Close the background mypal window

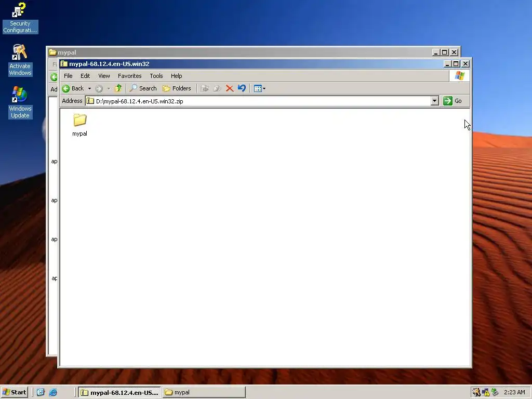[454, 52]
